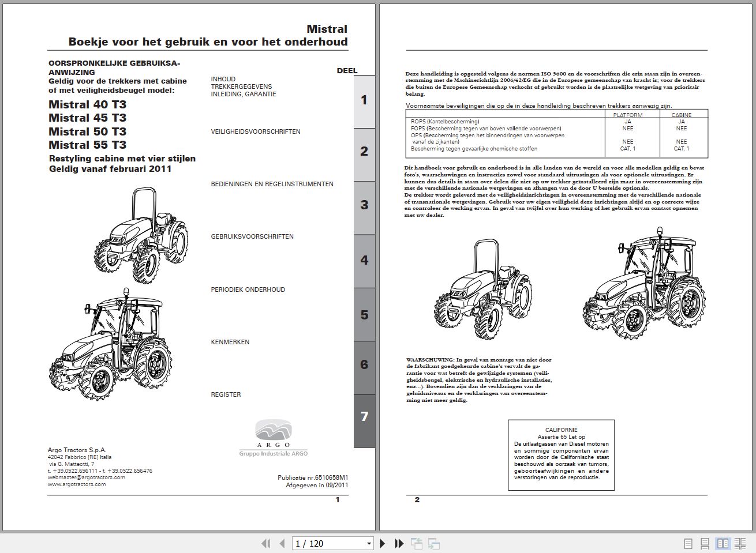
Task: Click the cabin tractor drawing on page 1
Action: (110, 344)
